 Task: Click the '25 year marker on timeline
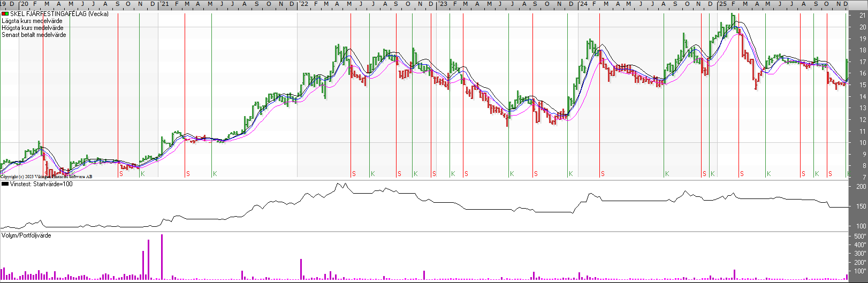[722, 4]
